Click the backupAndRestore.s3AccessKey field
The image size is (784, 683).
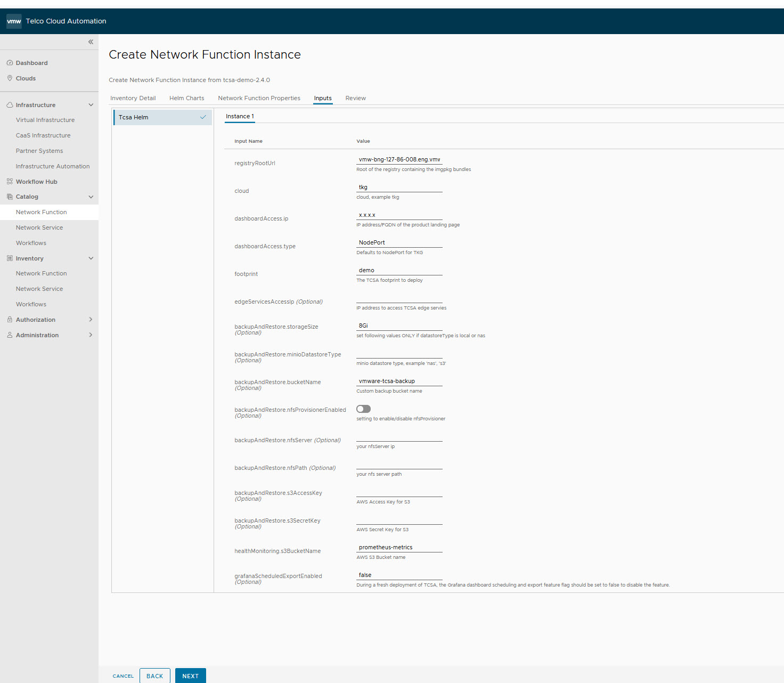tap(399, 492)
